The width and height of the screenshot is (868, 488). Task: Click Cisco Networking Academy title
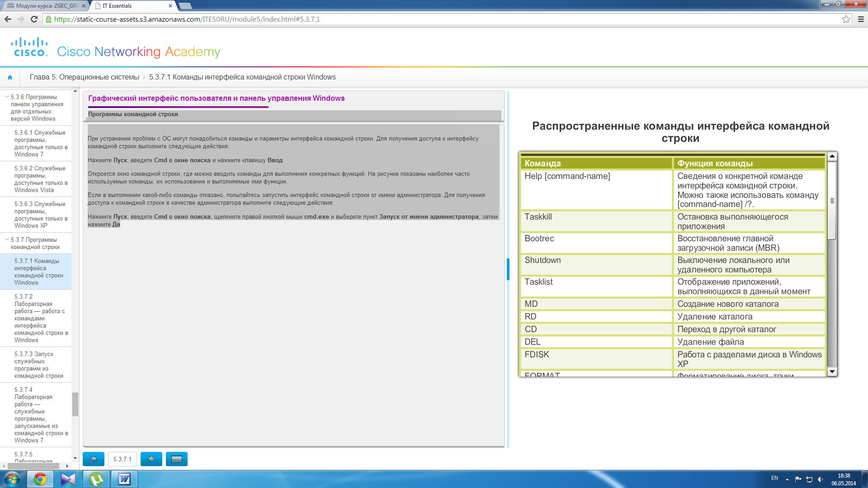point(139,52)
